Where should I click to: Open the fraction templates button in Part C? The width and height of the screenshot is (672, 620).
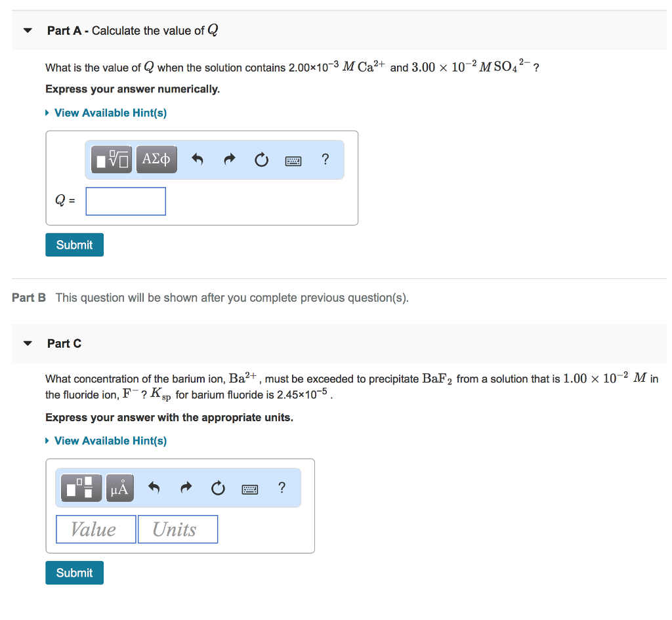coord(81,487)
